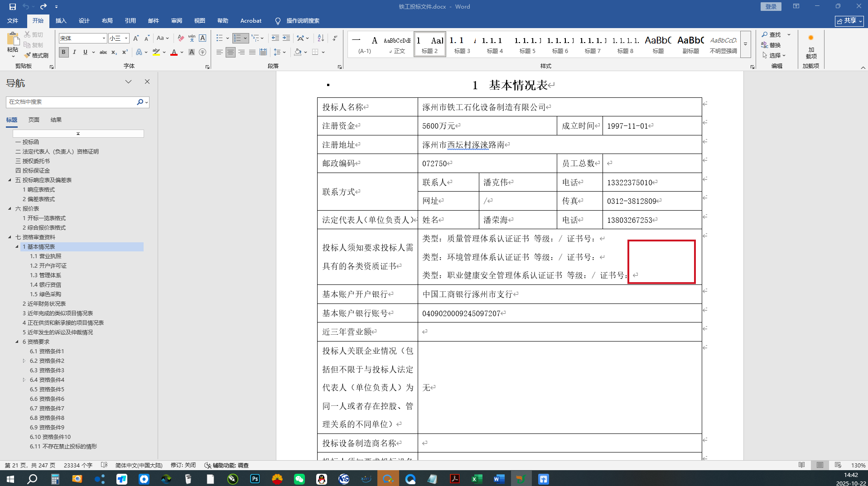
Task: Apply distributed alignment to the paragraph
Action: [263, 52]
